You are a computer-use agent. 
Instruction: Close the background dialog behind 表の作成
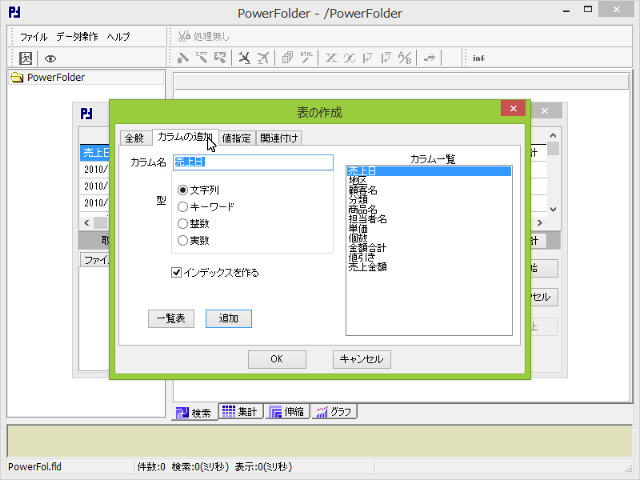tap(544, 111)
